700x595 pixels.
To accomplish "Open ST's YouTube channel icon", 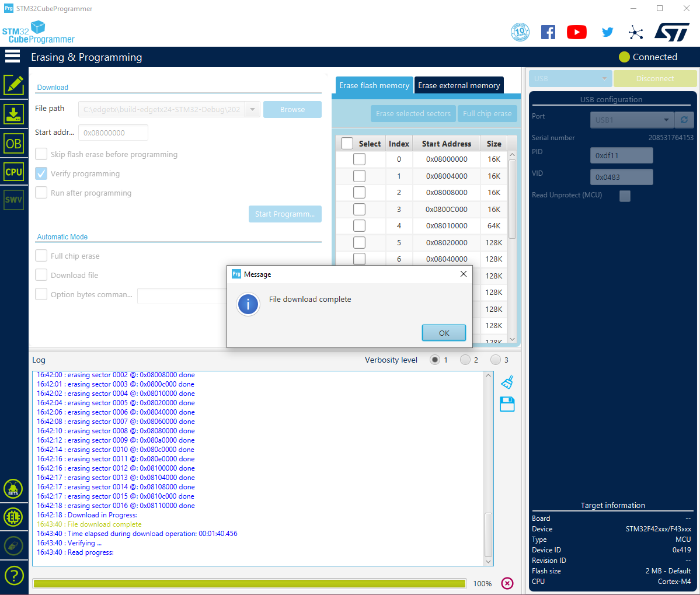I will coord(576,32).
